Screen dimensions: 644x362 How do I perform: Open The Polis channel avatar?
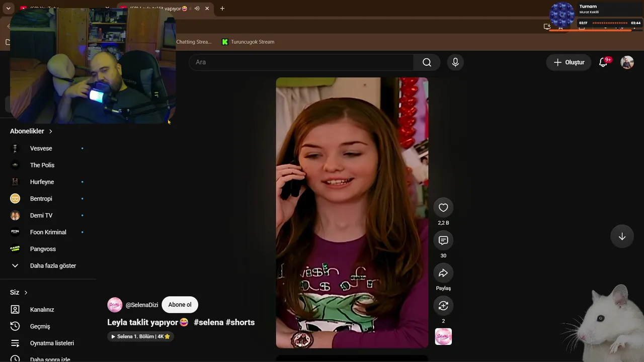[x=15, y=165]
